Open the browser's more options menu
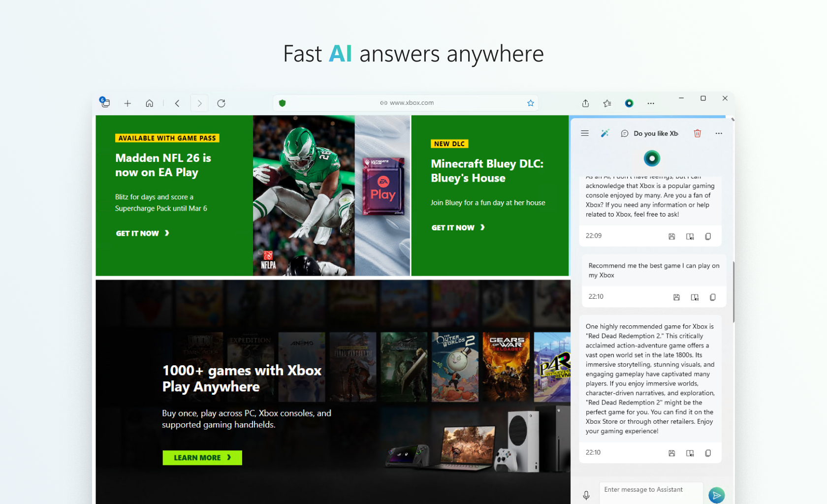 click(x=651, y=103)
